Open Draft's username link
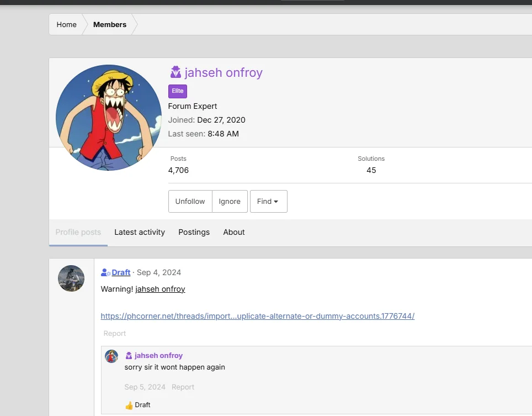 coord(121,272)
